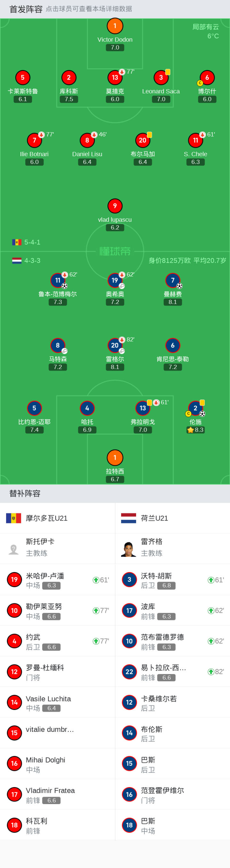
Task: Select 雷格尔 number 20 player icon
Action: (x=115, y=345)
